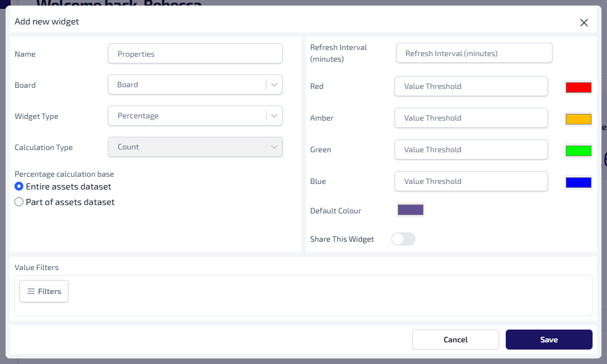Close the Add new widget dialog

pos(584,23)
